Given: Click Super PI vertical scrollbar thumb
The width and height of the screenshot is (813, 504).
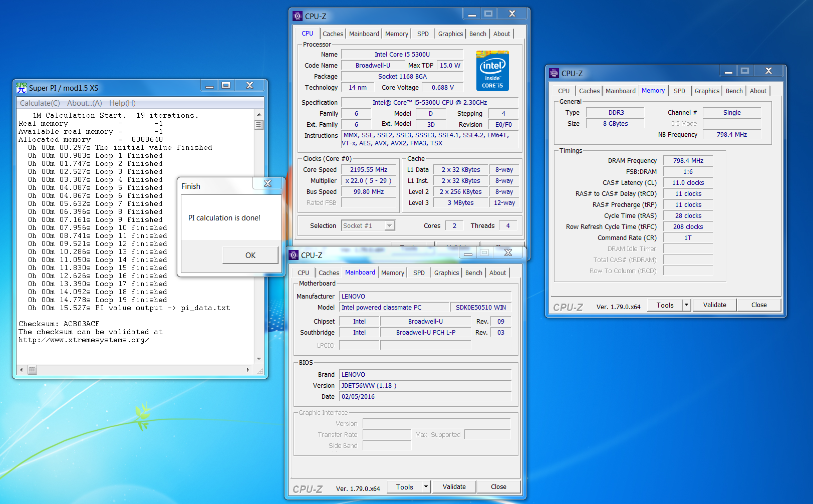Looking at the screenshot, I should click(259, 125).
